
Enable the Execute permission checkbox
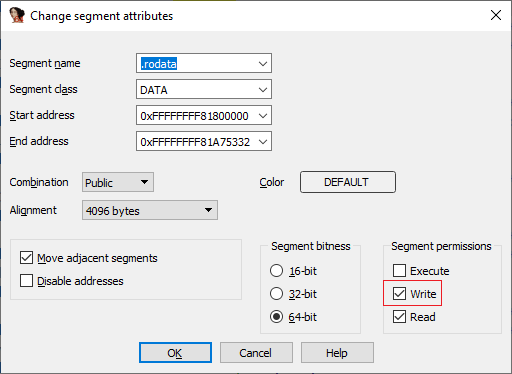tap(399, 271)
